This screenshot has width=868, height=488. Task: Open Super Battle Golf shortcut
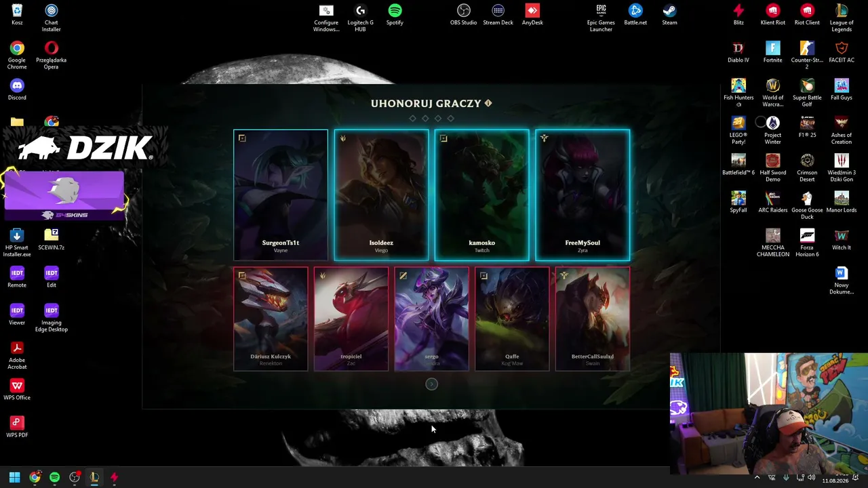pos(807,93)
